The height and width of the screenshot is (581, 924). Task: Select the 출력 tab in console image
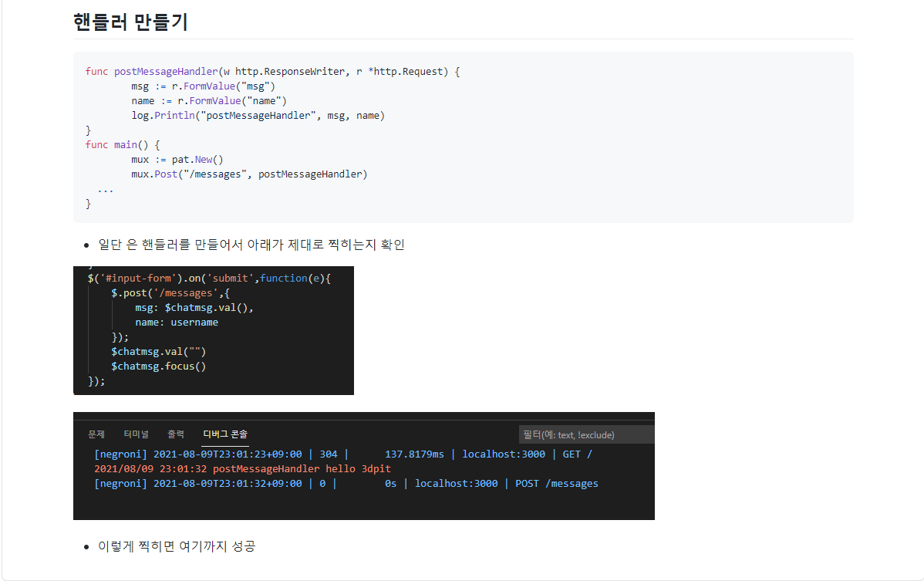[x=176, y=434]
